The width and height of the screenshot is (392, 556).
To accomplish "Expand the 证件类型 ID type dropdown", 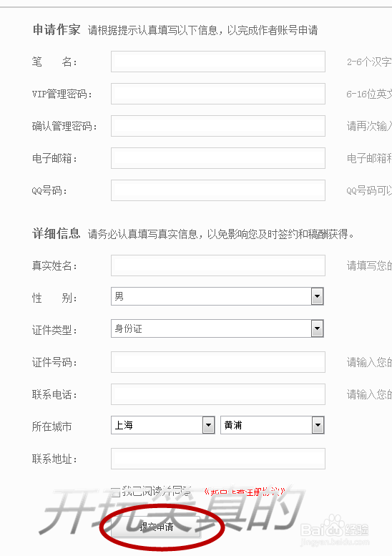I will [x=317, y=328].
